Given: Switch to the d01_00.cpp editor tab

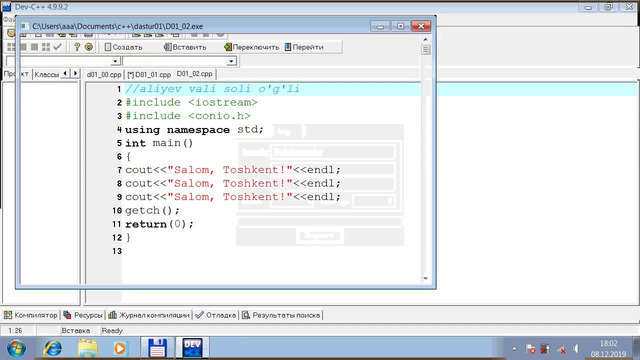Looking at the screenshot, I should pyautogui.click(x=104, y=75).
